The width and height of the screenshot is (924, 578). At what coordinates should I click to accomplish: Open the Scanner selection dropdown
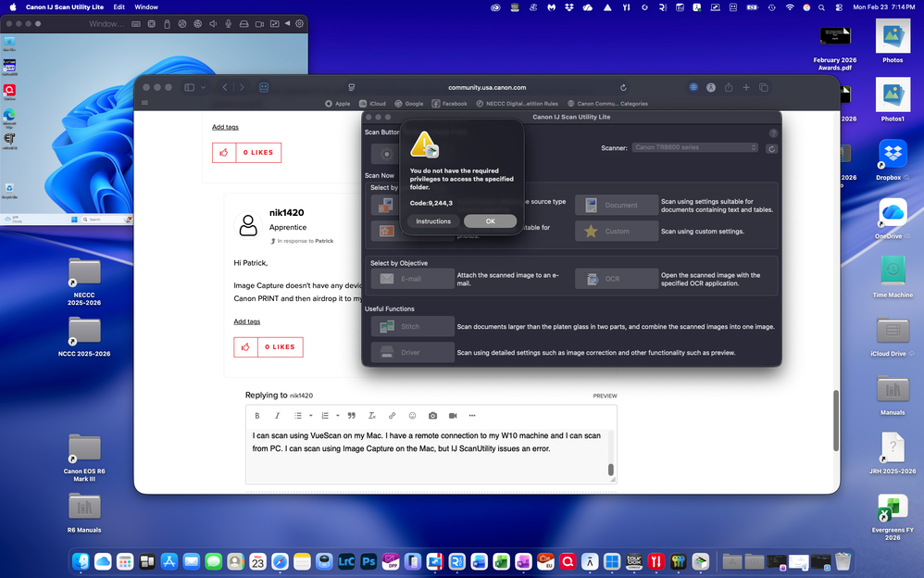pos(695,147)
